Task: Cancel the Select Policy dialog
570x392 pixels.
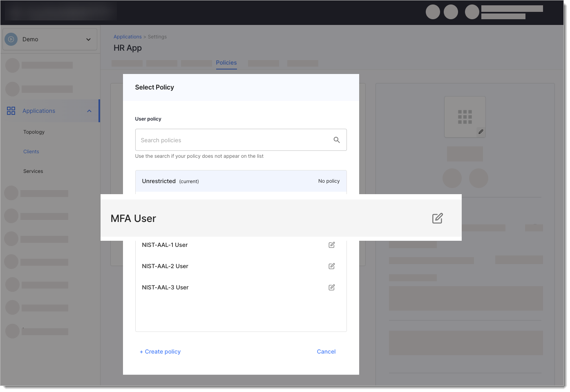Action: pos(326,352)
